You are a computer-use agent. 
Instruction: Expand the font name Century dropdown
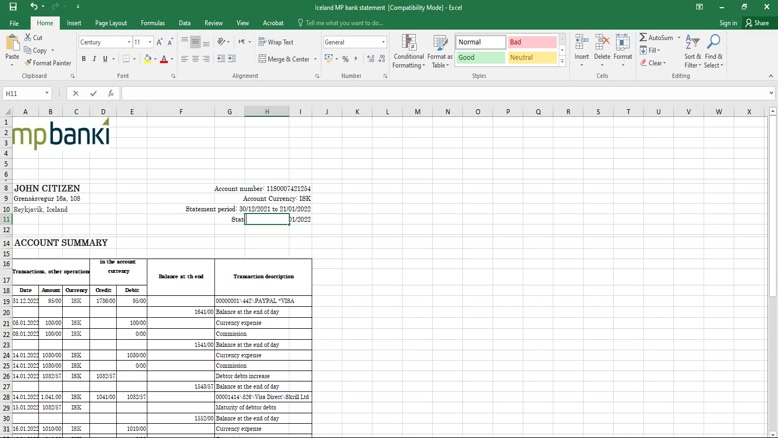point(129,42)
